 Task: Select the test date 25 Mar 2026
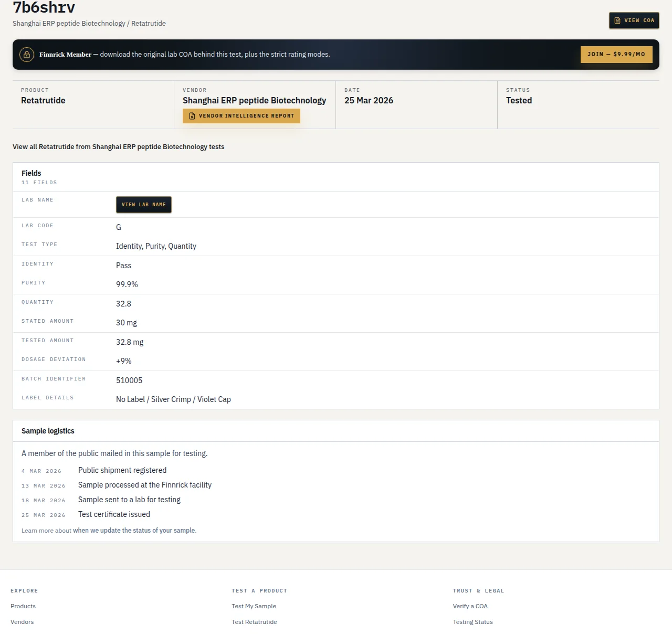369,100
